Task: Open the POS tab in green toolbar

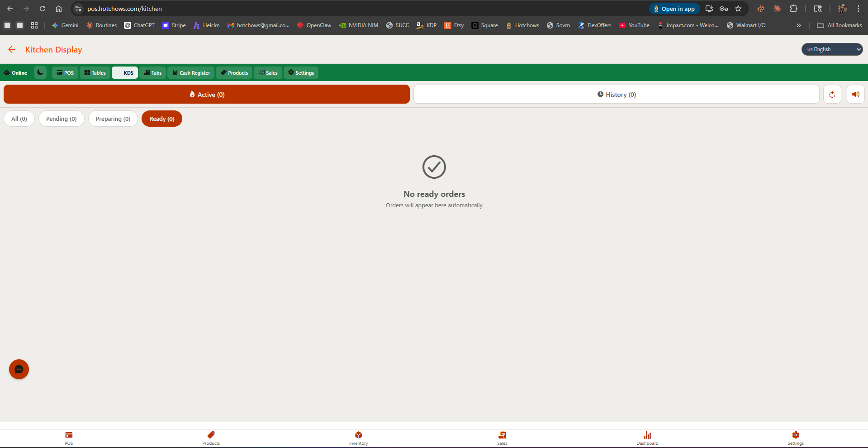Action: (x=65, y=73)
